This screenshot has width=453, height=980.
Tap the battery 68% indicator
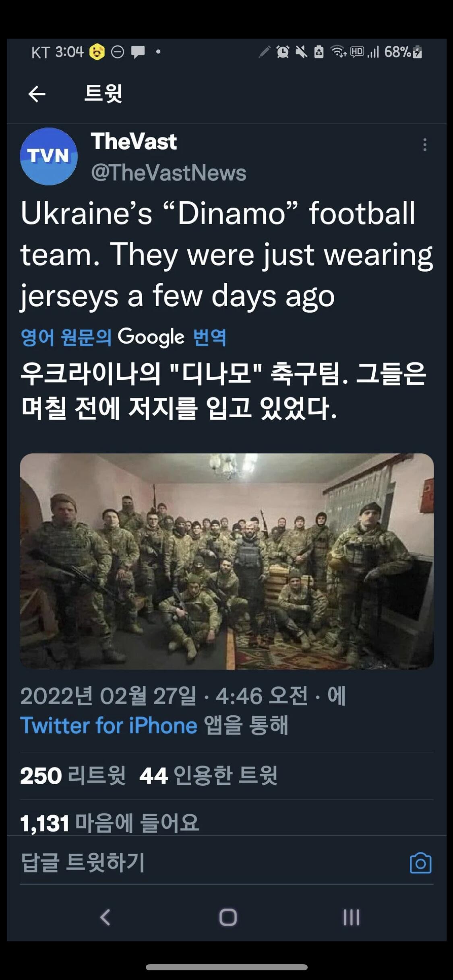pos(403,52)
